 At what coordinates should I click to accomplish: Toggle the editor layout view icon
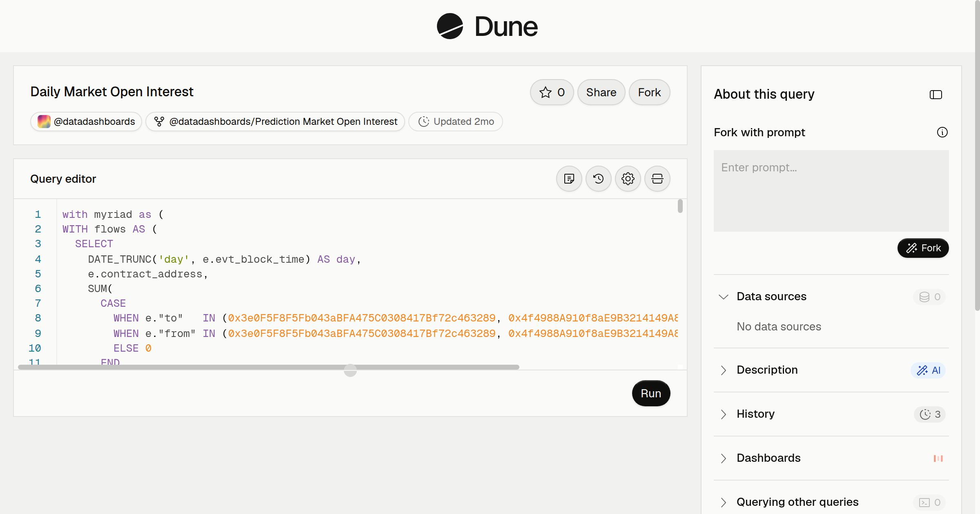(657, 179)
